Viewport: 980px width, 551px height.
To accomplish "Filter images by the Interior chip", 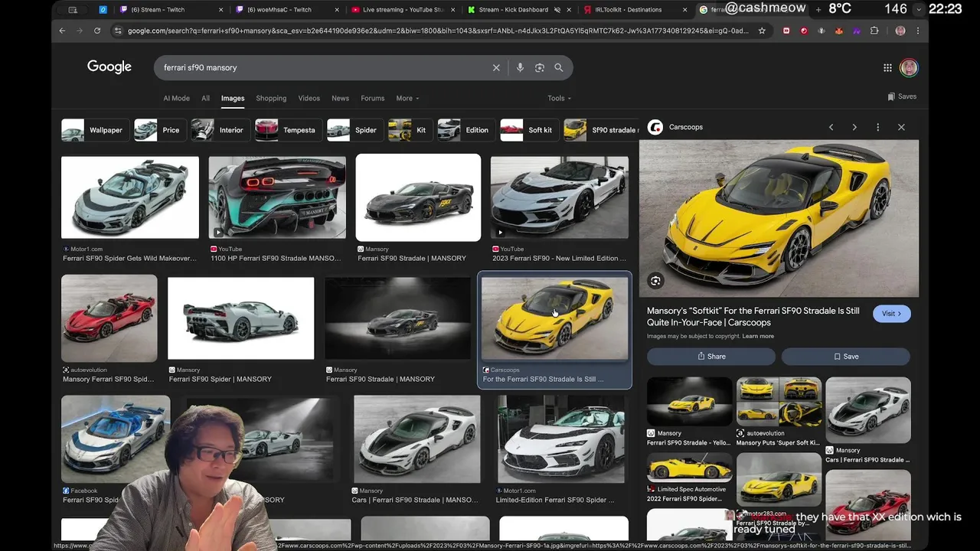I will tap(219, 130).
